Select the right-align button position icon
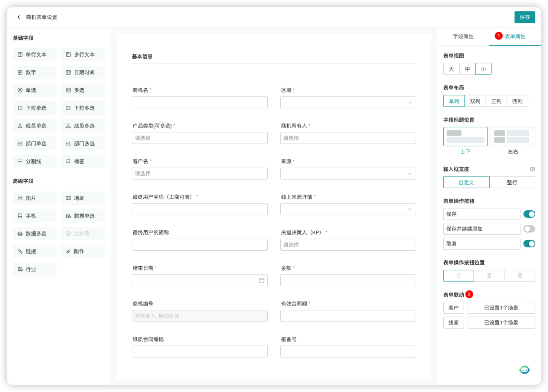The height and width of the screenshot is (392, 548). pyautogui.click(x=519, y=276)
